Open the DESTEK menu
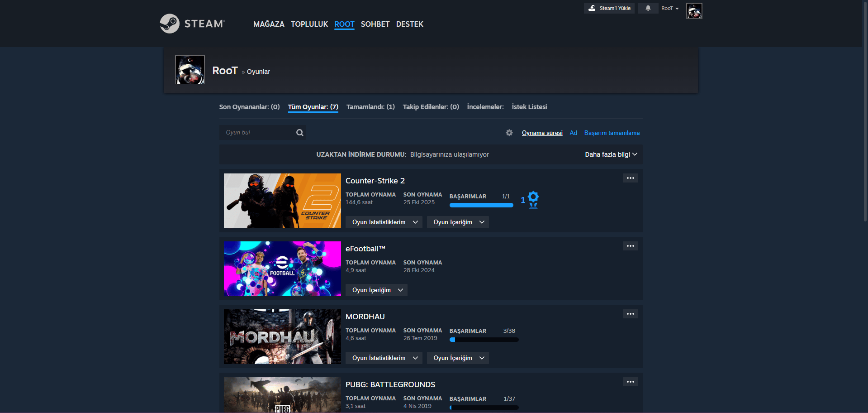The height and width of the screenshot is (413, 868). (x=410, y=24)
